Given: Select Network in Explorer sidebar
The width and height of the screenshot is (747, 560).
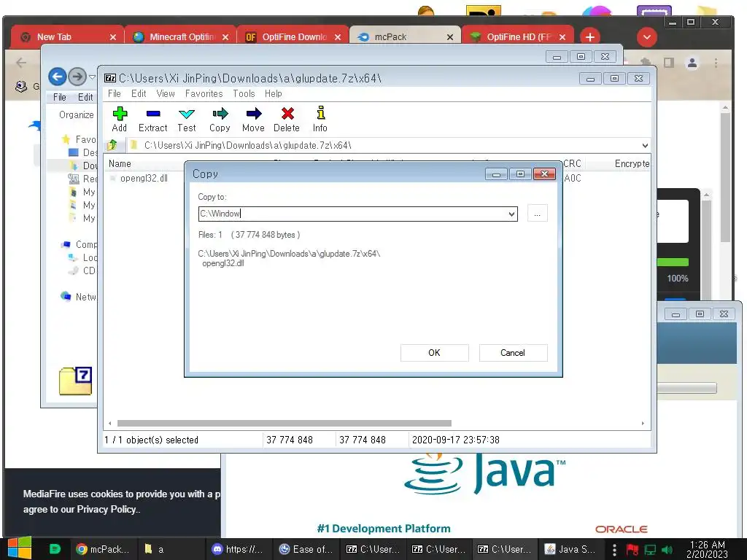Looking at the screenshot, I should pos(79,297).
